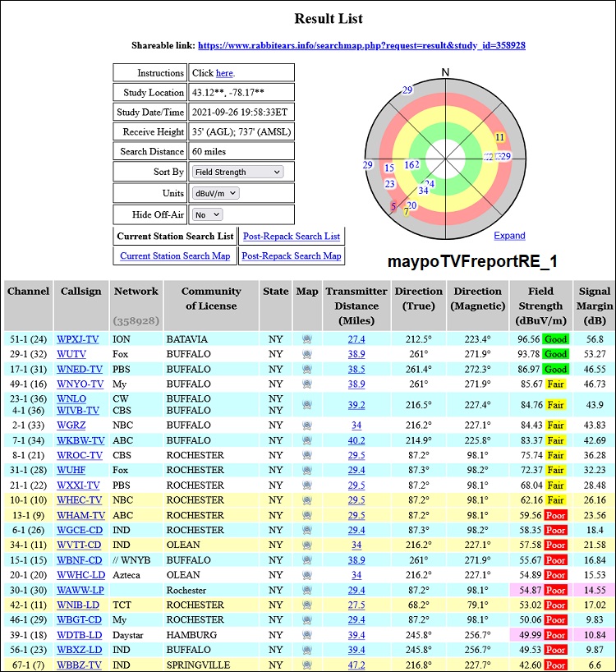The width and height of the screenshot is (616, 672).
Task: Click the Expand link under the radar chart
Action: (509, 236)
